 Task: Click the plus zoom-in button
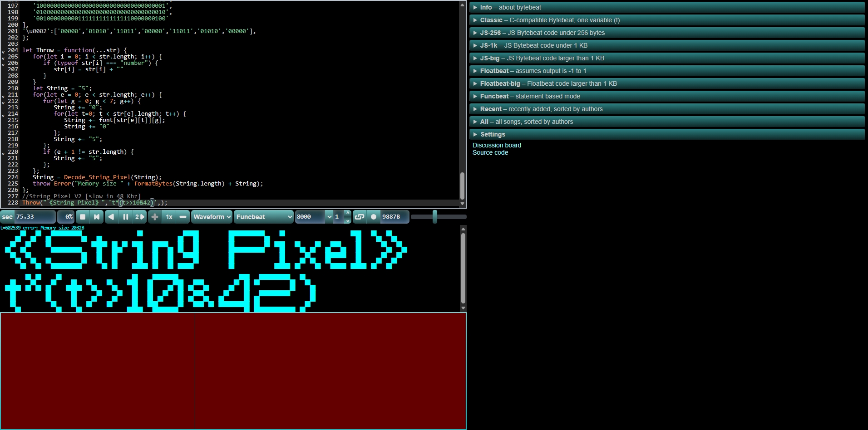(155, 217)
